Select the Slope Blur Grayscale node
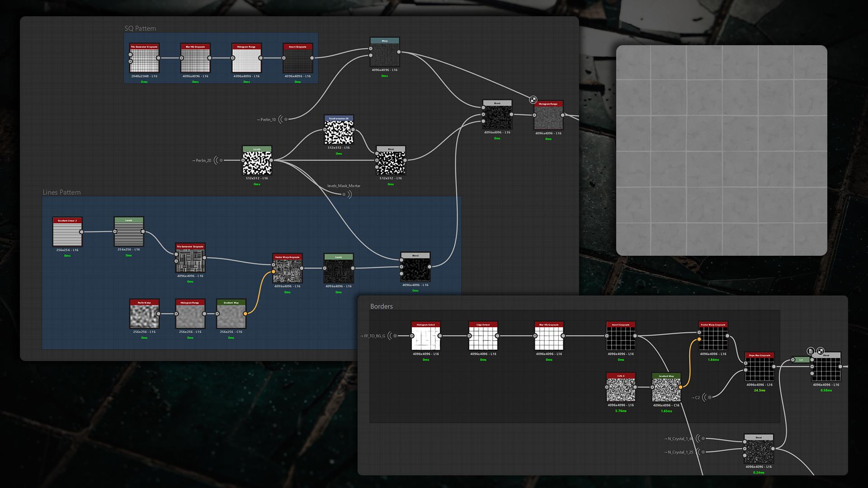The width and height of the screenshot is (868, 488). pyautogui.click(x=759, y=366)
